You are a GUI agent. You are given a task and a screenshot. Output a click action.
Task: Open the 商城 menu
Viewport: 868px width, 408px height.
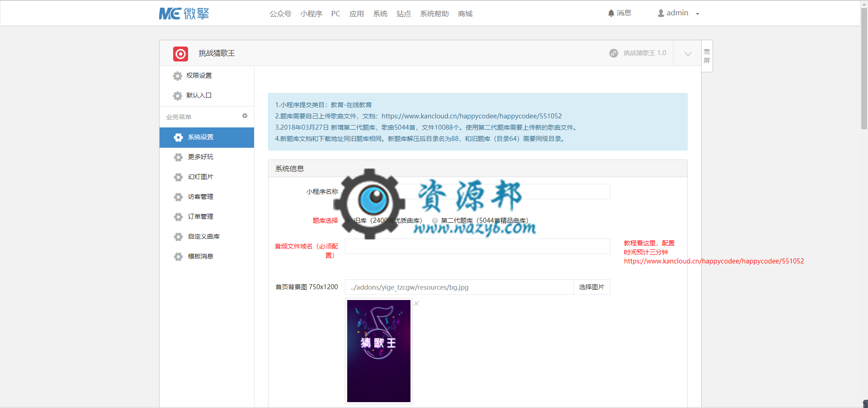[x=465, y=14]
